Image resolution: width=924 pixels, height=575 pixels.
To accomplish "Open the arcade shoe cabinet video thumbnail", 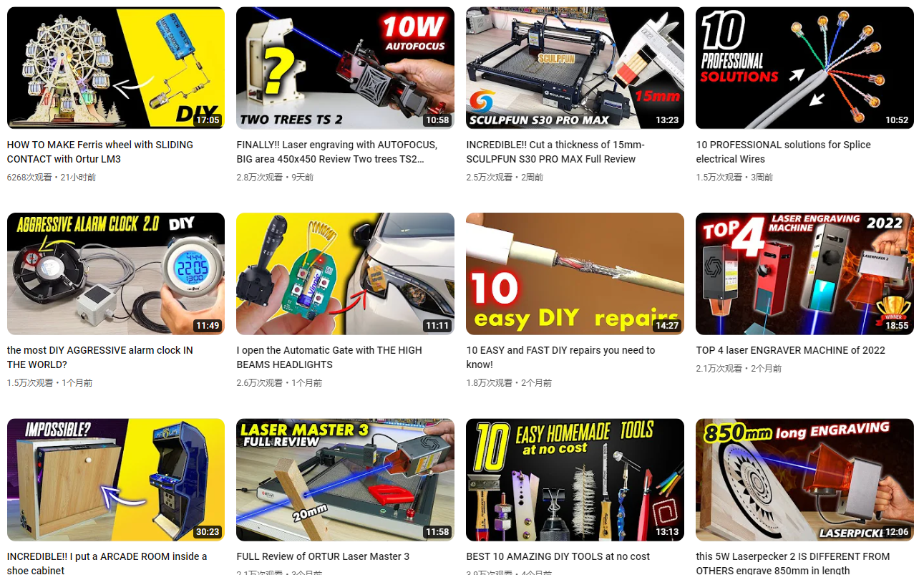I will pos(116,480).
